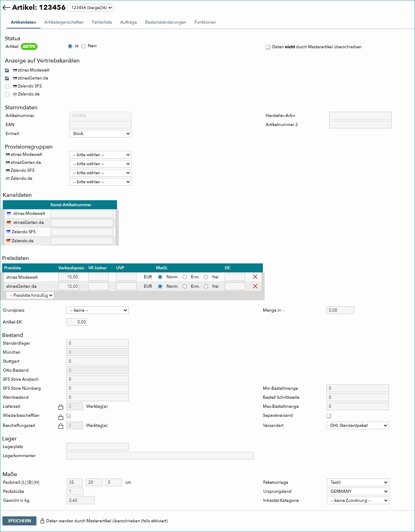415x532 pixels.
Task: Expand the Paketvorlage dropdown
Action: [x=358, y=482]
